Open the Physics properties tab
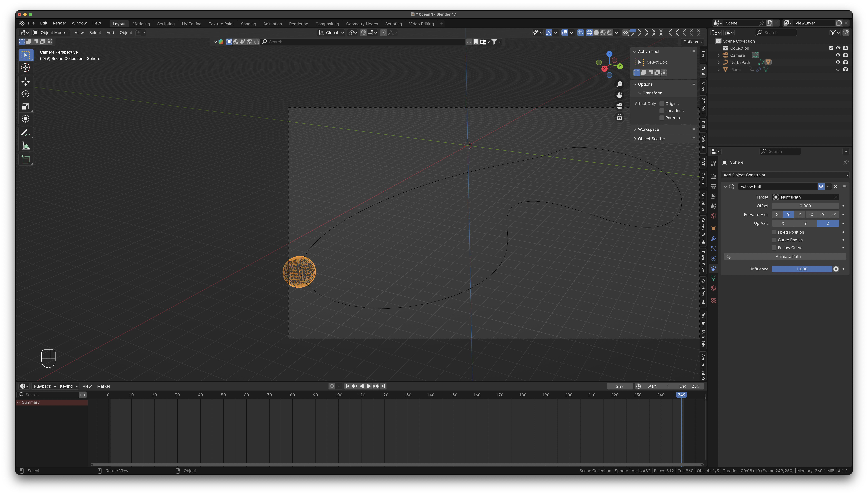The image size is (868, 495). pyautogui.click(x=713, y=258)
